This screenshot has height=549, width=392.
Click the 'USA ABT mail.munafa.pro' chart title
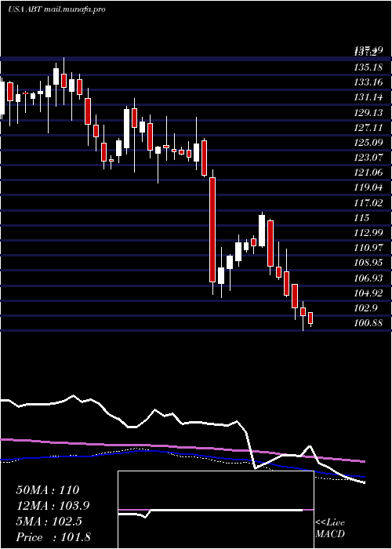coord(56,9)
